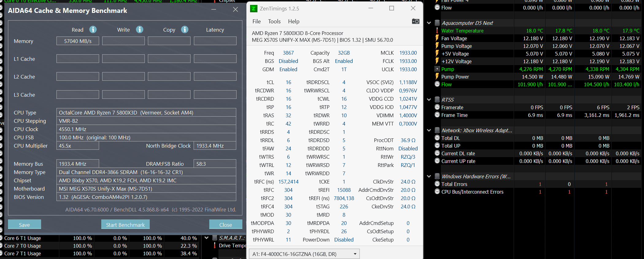Viewport: 644px width, 259px height.
Task: Click the Capacity value 32GB
Action: click(344, 53)
